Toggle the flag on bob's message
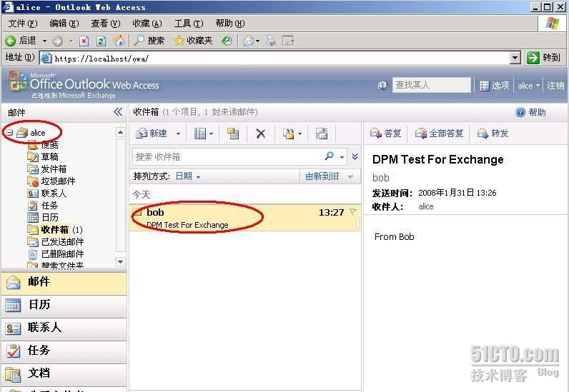This screenshot has height=392, width=569. [352, 211]
